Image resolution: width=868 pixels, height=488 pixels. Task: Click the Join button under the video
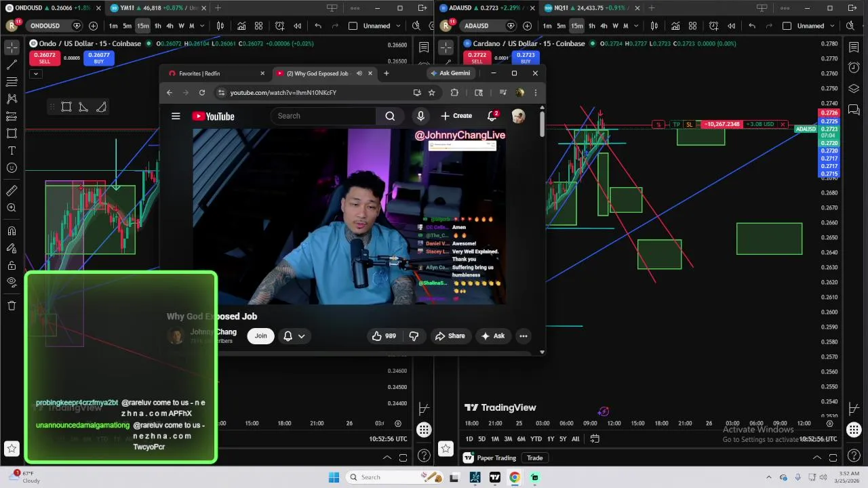260,335
